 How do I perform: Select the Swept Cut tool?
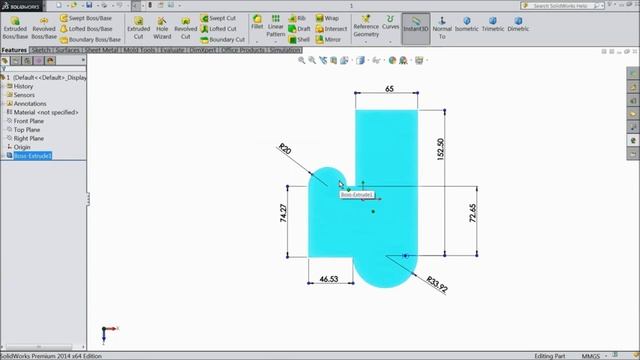coord(218,18)
